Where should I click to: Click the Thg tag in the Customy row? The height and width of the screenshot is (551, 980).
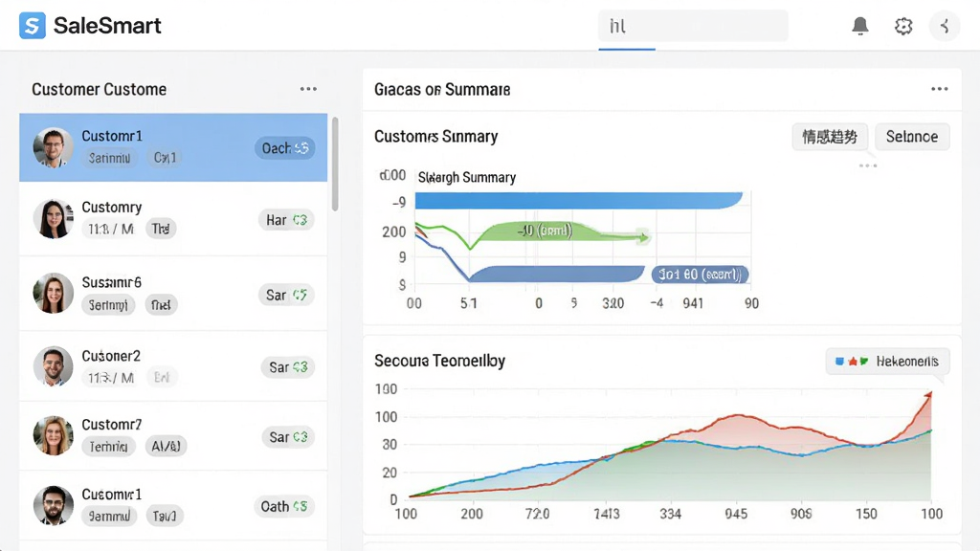[161, 230]
